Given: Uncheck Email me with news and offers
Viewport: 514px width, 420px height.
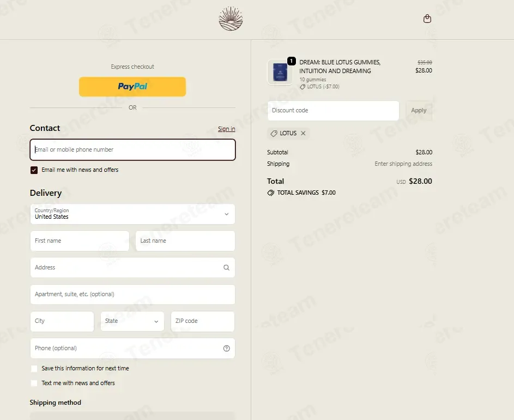Looking at the screenshot, I should (x=34, y=170).
